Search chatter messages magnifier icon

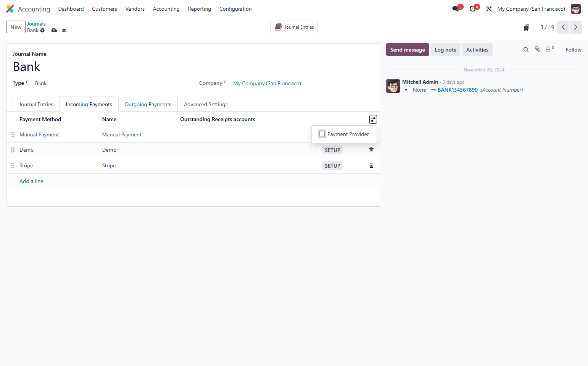526,50
